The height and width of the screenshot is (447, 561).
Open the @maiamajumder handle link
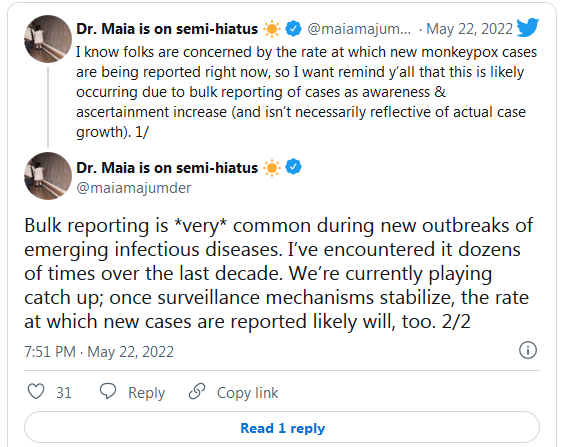coord(133,188)
